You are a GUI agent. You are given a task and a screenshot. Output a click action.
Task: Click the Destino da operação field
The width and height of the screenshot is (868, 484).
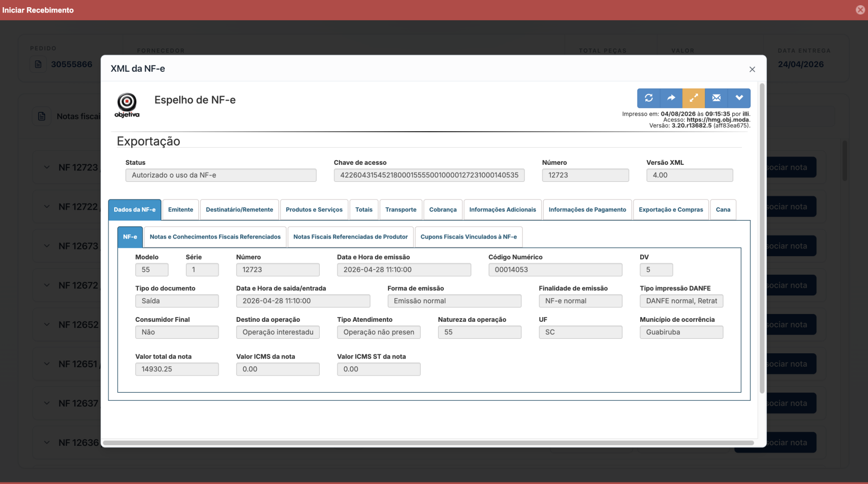(277, 332)
